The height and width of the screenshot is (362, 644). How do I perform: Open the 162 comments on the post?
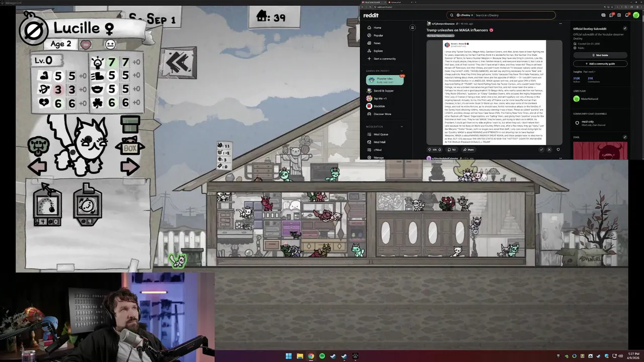(x=452, y=149)
